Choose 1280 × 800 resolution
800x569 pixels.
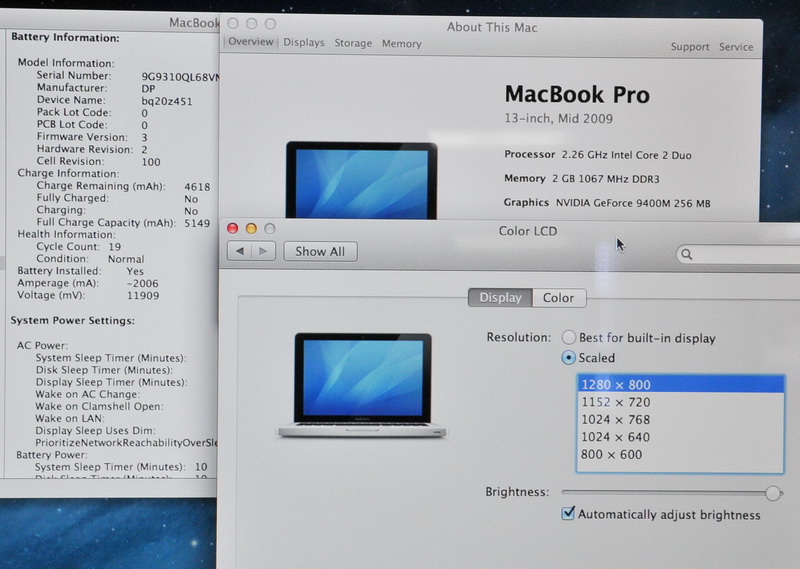(680, 384)
